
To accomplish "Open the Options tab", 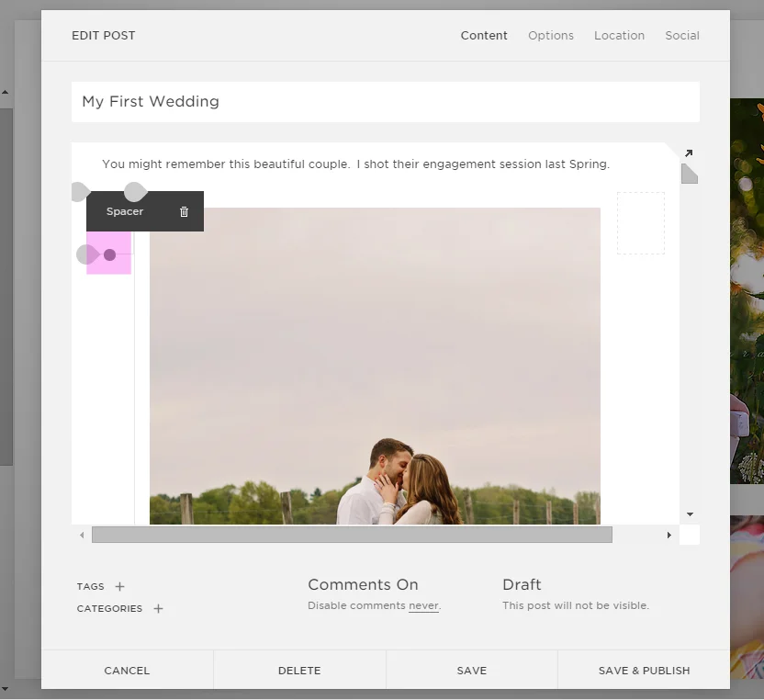I will click(551, 36).
